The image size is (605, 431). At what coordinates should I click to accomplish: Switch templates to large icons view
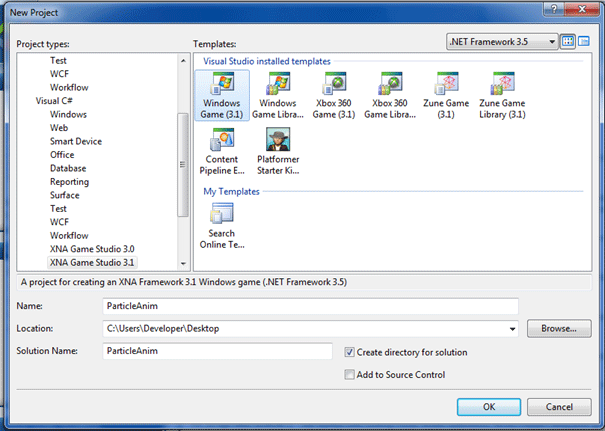568,41
